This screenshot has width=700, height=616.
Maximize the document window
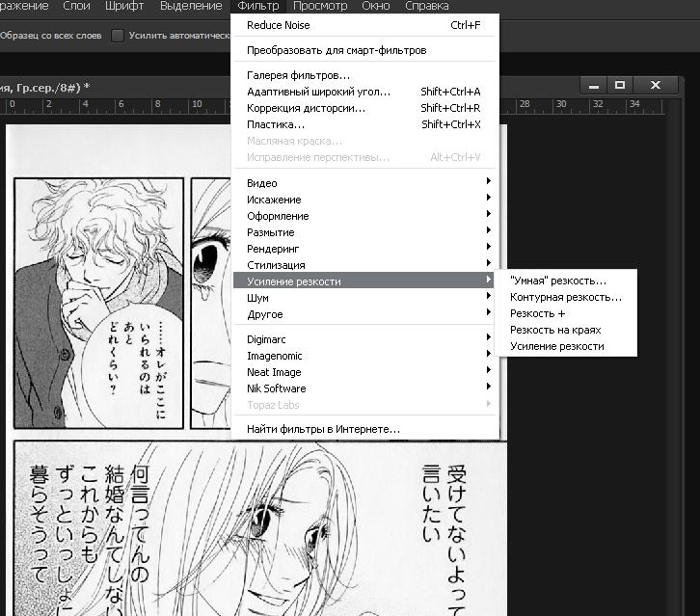pos(620,85)
